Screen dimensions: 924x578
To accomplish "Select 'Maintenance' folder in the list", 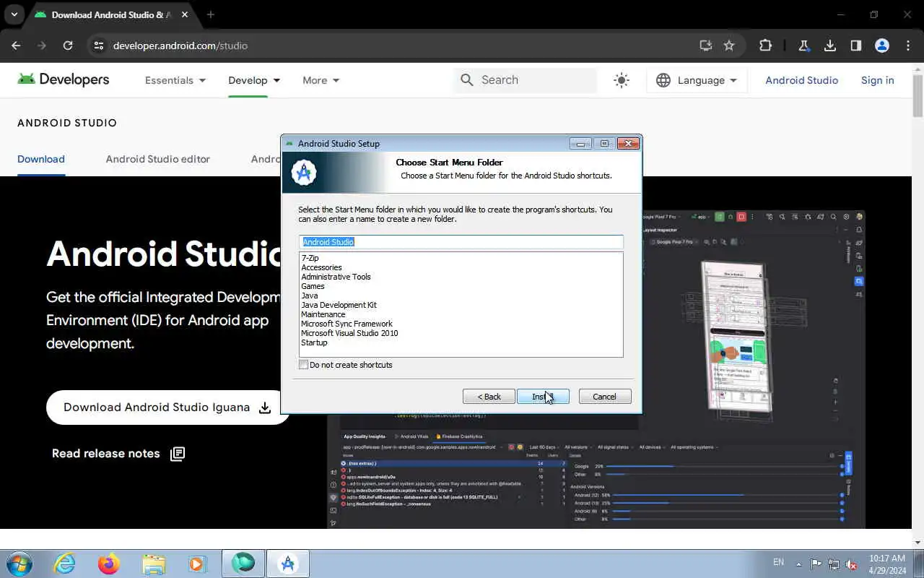I will click(x=323, y=314).
